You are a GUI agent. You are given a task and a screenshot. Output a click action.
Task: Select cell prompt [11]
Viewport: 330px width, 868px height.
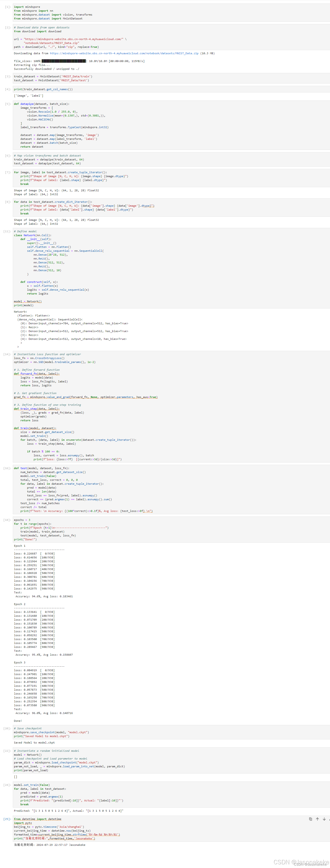(x=7, y=232)
